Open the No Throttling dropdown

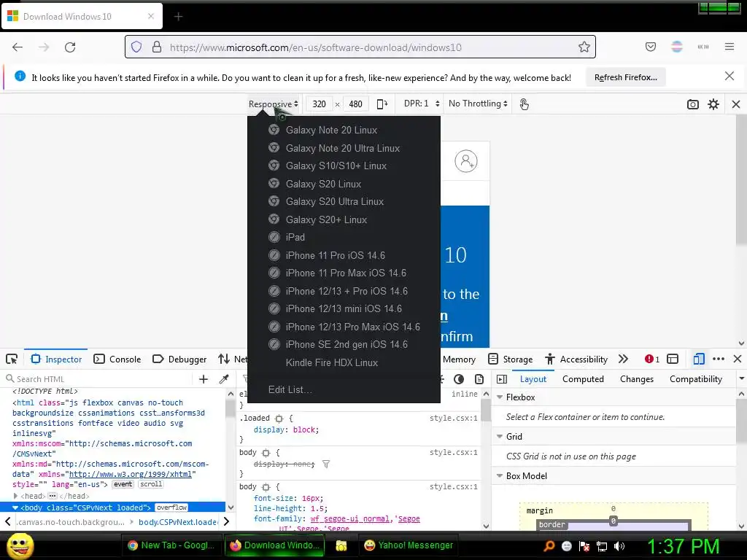[478, 104]
